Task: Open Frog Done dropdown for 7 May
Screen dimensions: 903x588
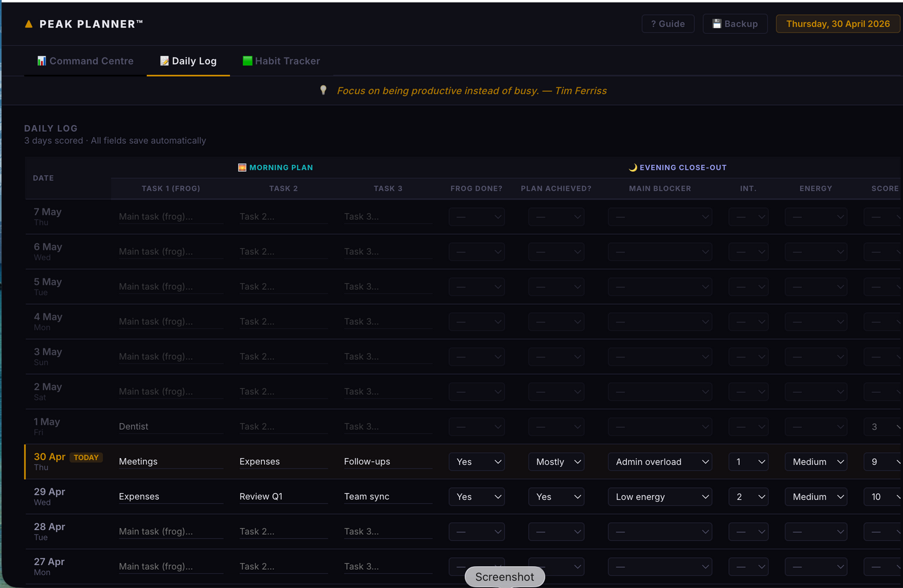Action: (x=477, y=217)
